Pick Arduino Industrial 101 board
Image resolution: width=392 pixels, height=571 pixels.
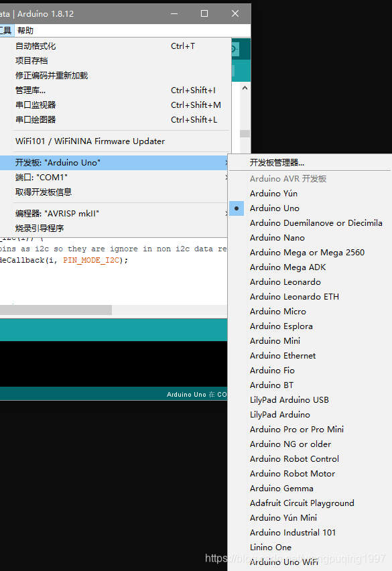310,533
